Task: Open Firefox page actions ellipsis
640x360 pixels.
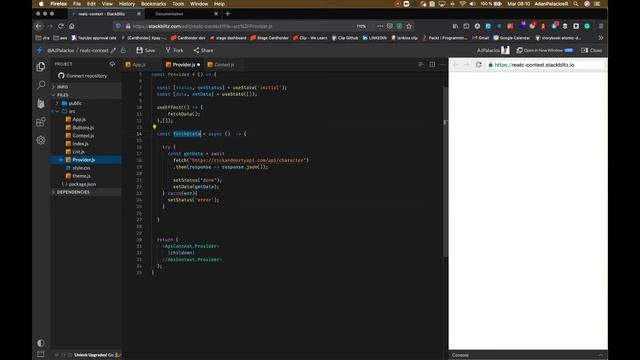Action: point(380,26)
